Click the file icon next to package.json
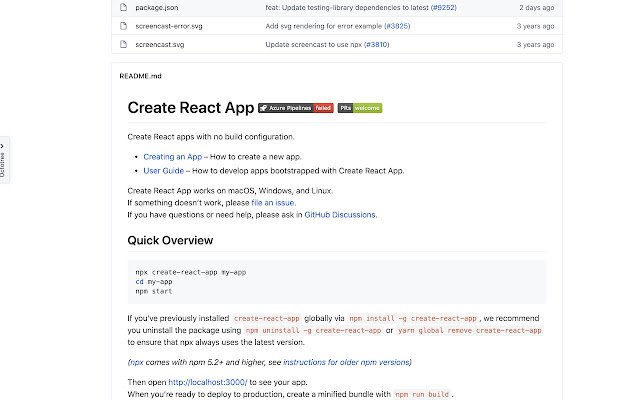The height and width of the screenshot is (400, 640). (x=123, y=7)
